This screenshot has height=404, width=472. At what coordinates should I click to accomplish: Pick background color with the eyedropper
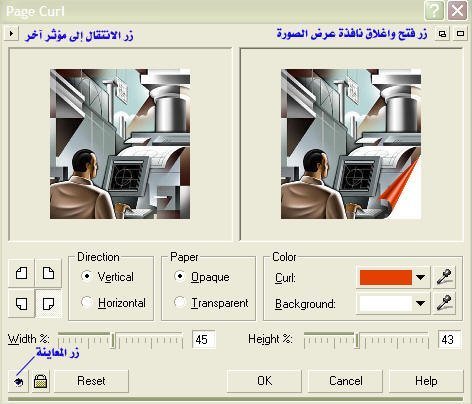click(444, 303)
